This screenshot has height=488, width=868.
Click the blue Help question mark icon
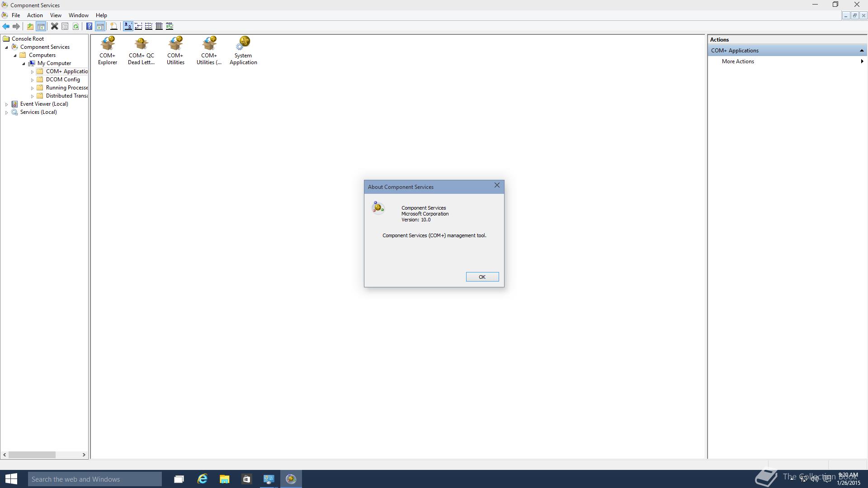coord(89,26)
